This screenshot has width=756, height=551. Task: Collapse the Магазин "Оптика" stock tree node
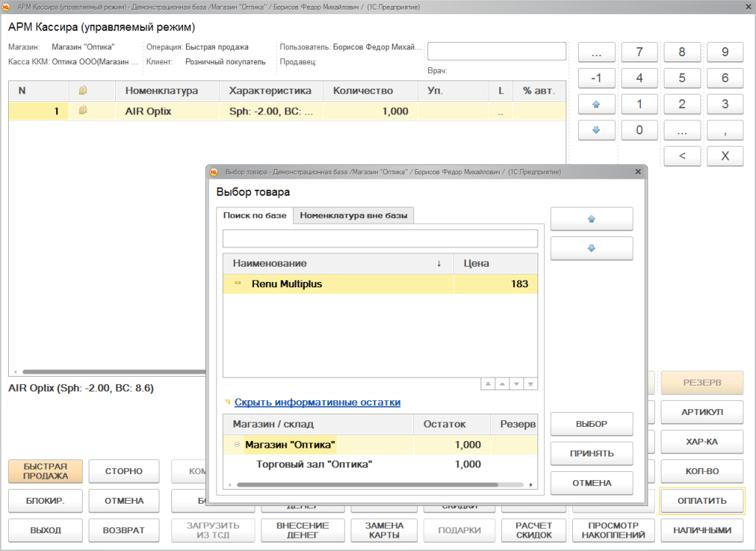(237, 445)
